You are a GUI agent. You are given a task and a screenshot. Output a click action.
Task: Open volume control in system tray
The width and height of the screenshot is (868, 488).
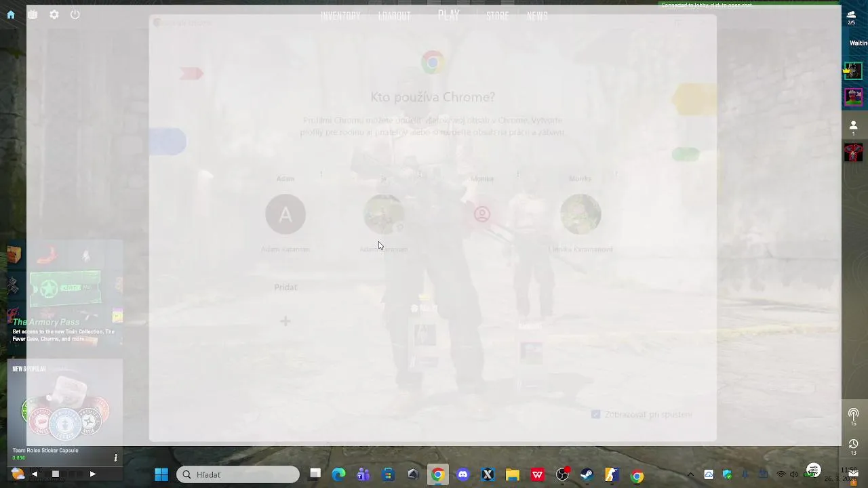pyautogui.click(x=794, y=474)
